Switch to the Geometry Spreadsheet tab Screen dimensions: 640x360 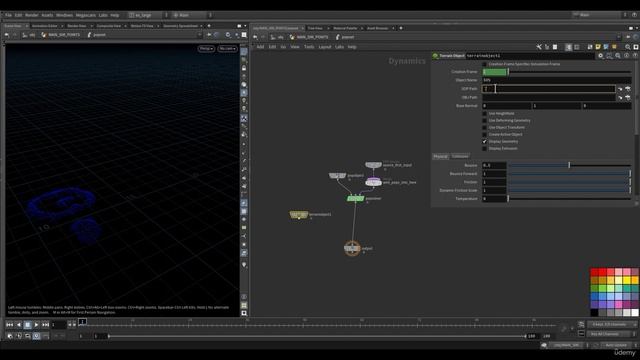click(x=180, y=26)
